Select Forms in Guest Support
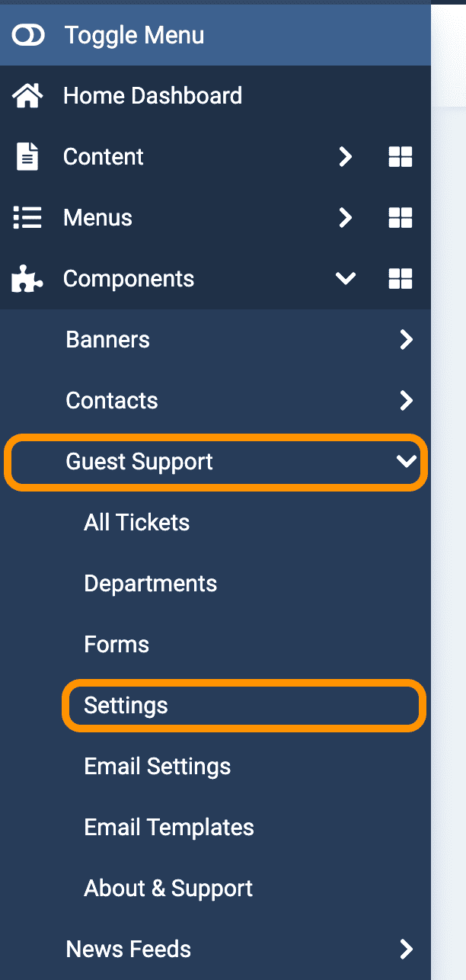Viewport: 466px width, 980px height. 116,645
